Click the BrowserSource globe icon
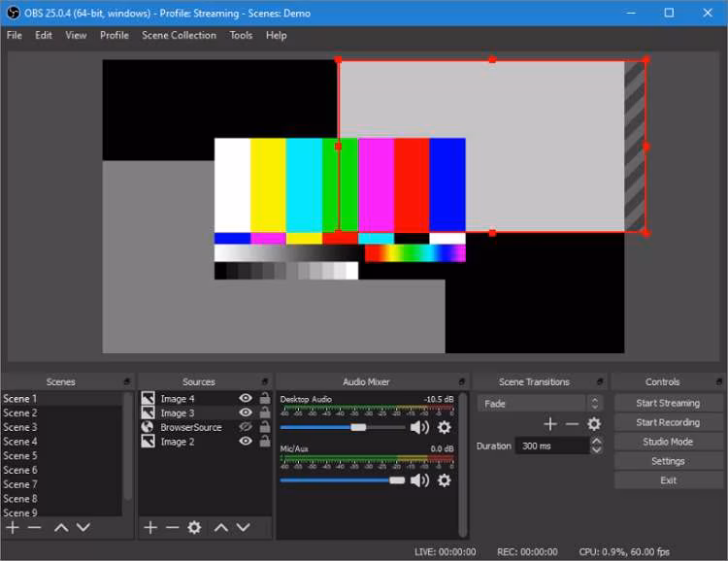Image resolution: width=728 pixels, height=561 pixels. pyautogui.click(x=148, y=427)
